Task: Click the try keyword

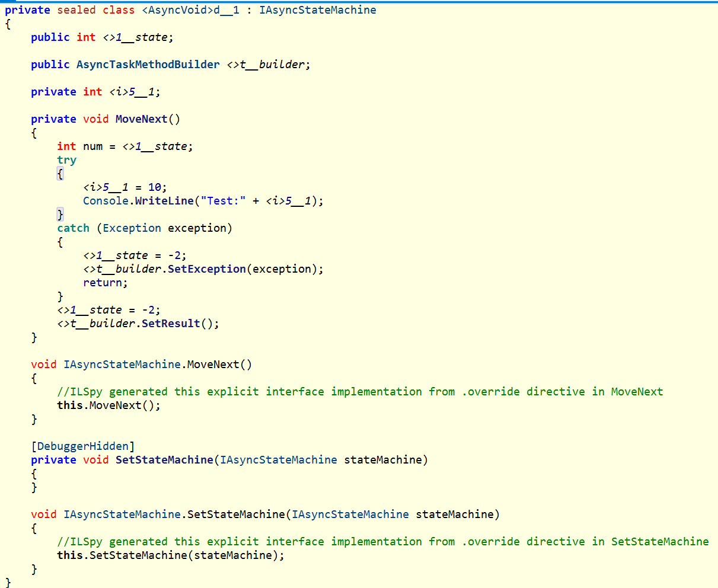Action: 66,160
